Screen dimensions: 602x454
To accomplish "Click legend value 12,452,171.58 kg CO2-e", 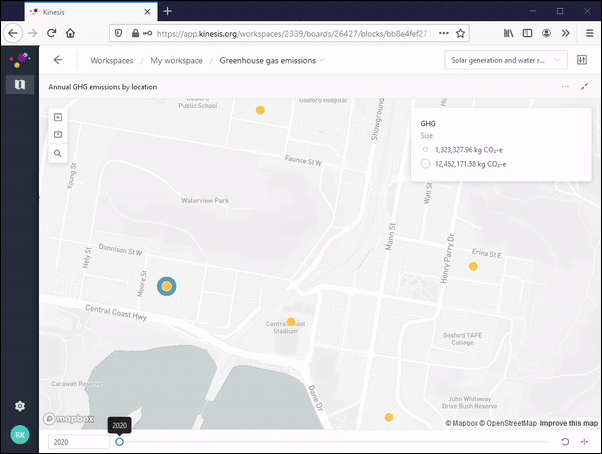I will point(470,164).
